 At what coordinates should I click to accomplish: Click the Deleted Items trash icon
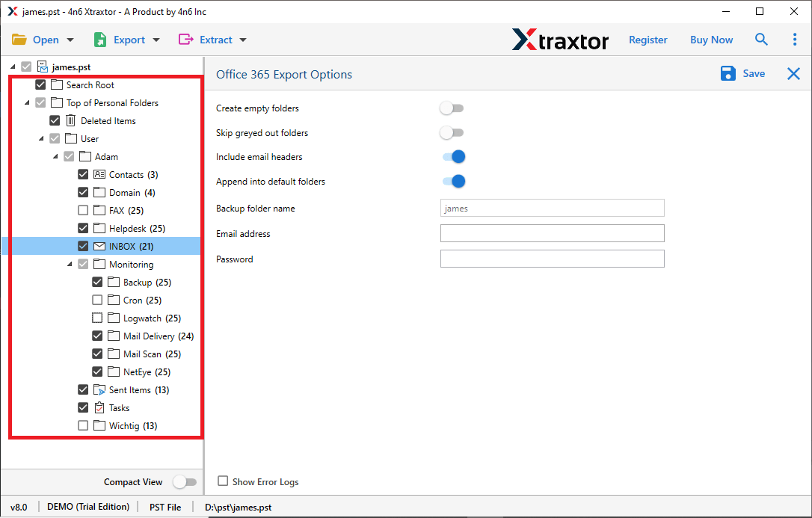tap(71, 120)
